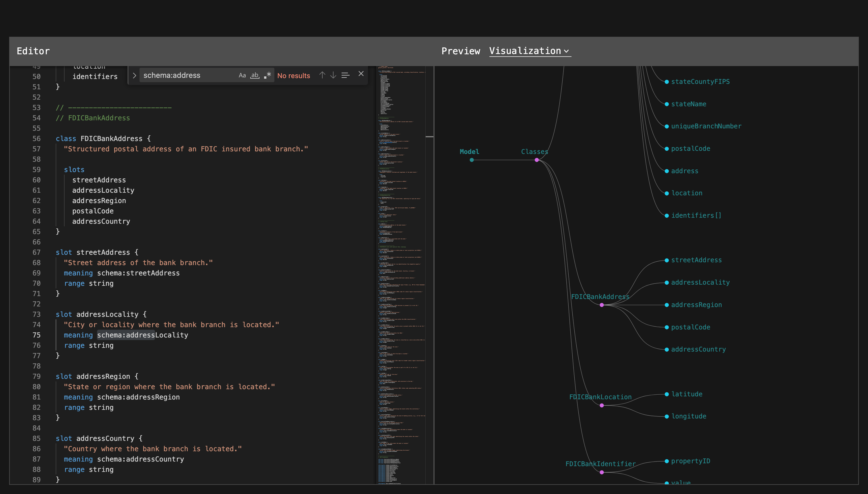Click highlighted schema:addressLocality on line 75
This screenshot has height=494, width=868.
click(143, 335)
